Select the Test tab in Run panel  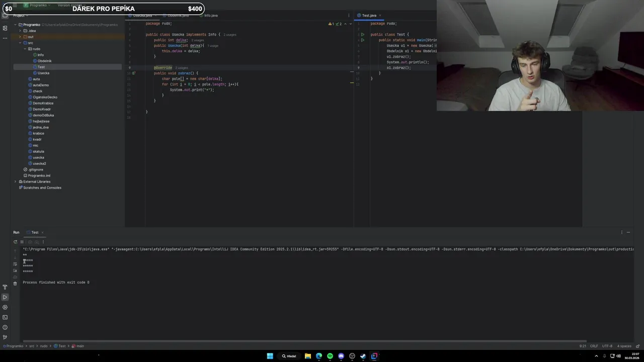tap(35, 232)
